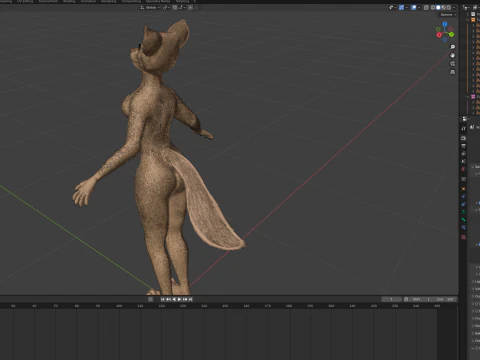
Task: Open the Scene properties tab
Action: point(463,161)
